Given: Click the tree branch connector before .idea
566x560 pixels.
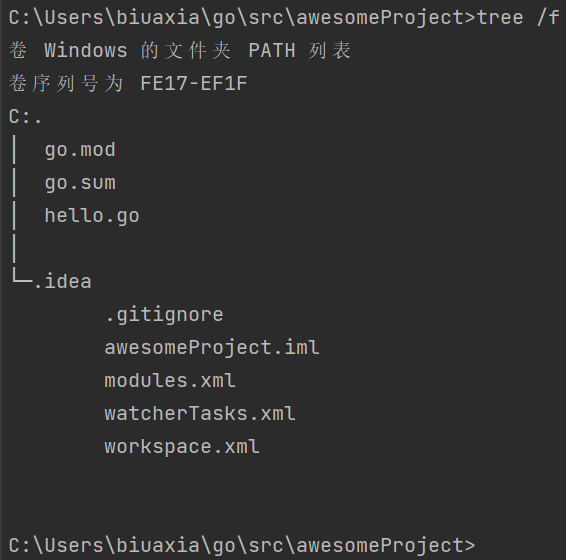Looking at the screenshot, I should click(22, 277).
